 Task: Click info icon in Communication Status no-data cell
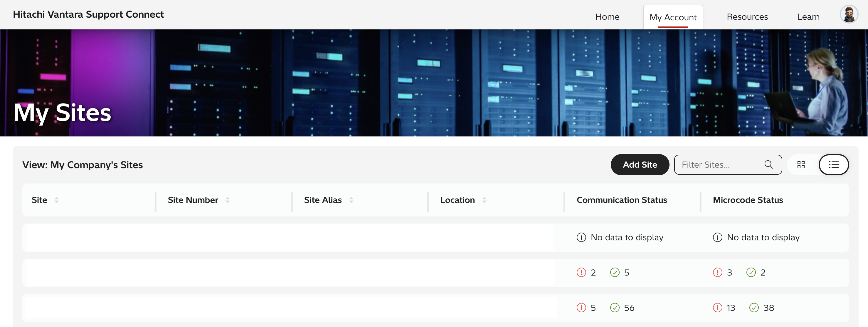pos(581,238)
